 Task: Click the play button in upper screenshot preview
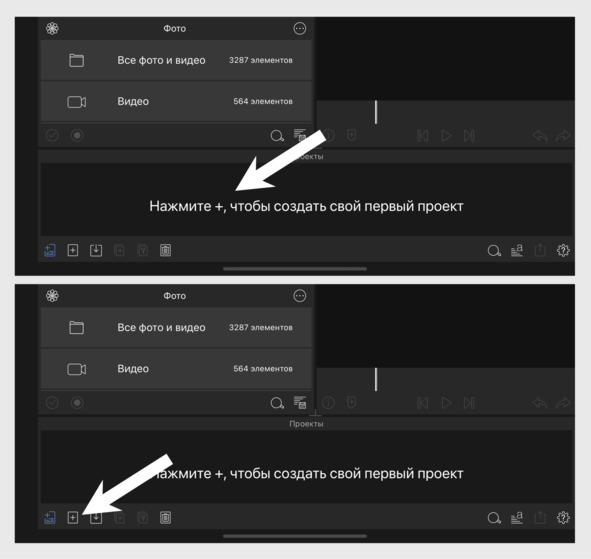point(446,135)
